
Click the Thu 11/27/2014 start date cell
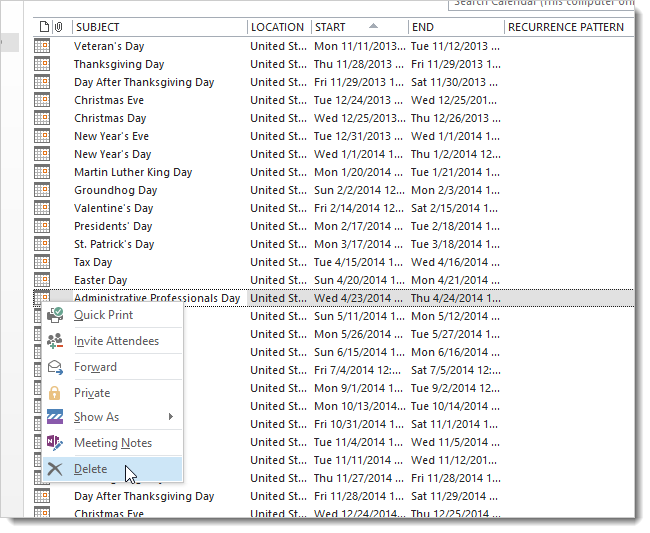(x=359, y=478)
